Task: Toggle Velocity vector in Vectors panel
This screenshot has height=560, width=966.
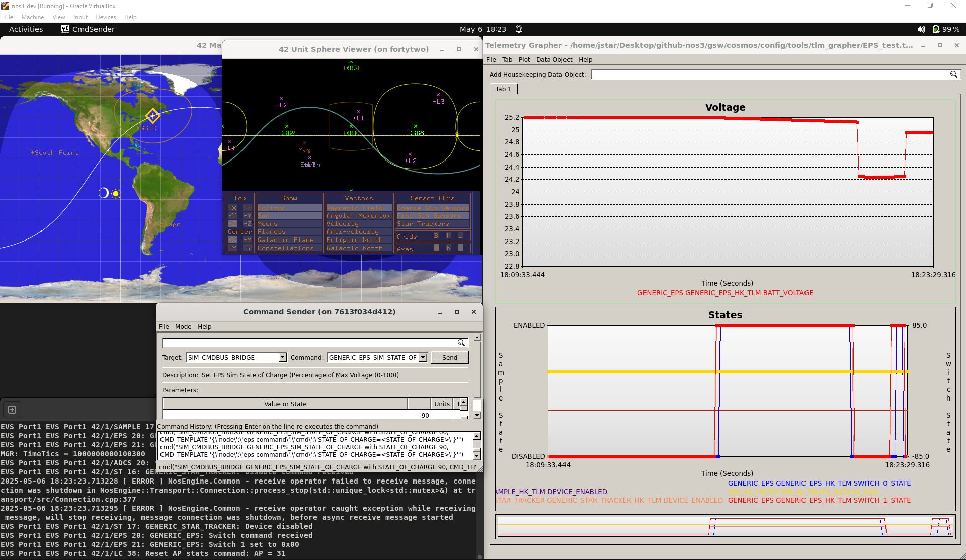Action: click(x=359, y=224)
